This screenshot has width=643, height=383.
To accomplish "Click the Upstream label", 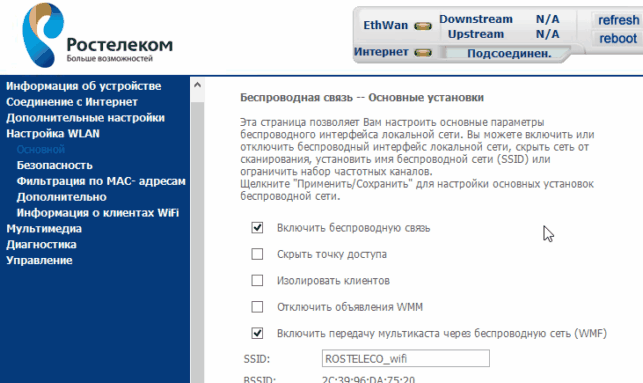I will pos(476,34).
